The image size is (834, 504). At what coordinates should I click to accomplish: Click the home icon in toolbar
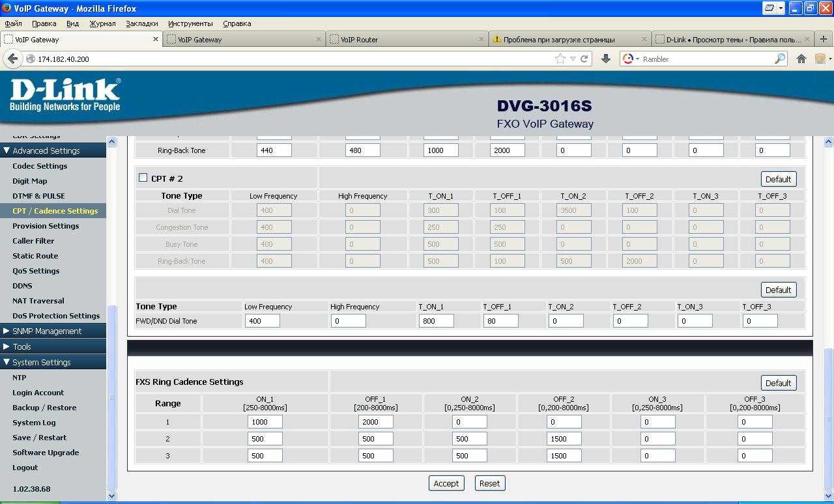click(x=801, y=59)
